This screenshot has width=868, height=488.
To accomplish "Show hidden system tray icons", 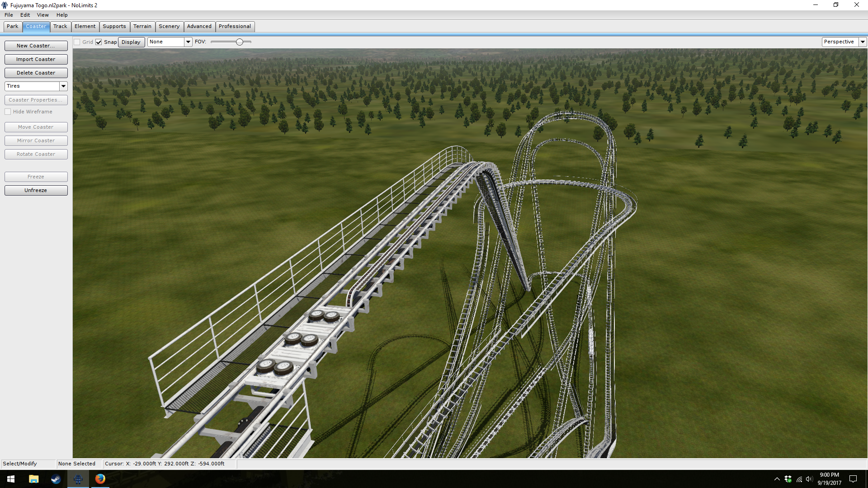I will coord(777,479).
